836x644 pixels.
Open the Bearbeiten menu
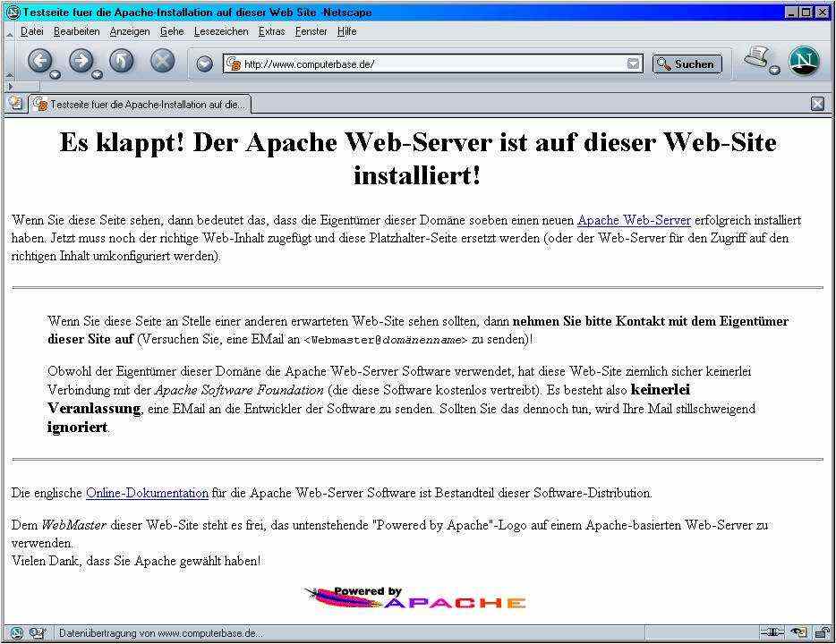[x=77, y=31]
